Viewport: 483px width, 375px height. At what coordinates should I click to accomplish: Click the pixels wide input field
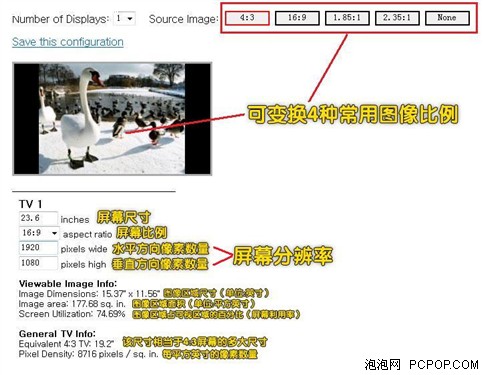pyautogui.click(x=38, y=248)
